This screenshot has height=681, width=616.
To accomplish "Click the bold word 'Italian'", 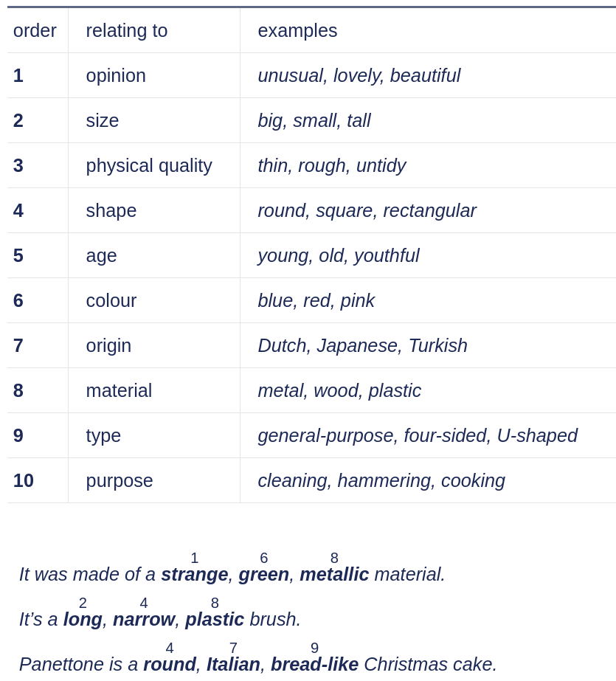I will pos(233,664).
